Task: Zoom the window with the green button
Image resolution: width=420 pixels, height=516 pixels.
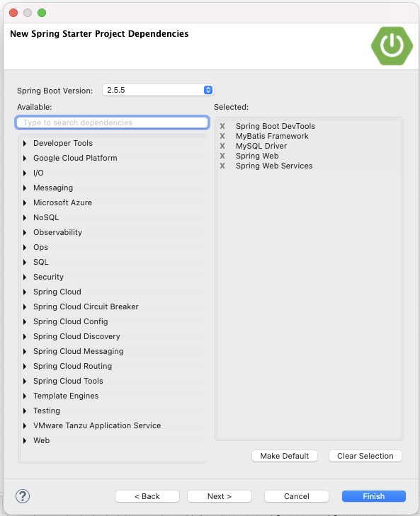Action: click(42, 13)
